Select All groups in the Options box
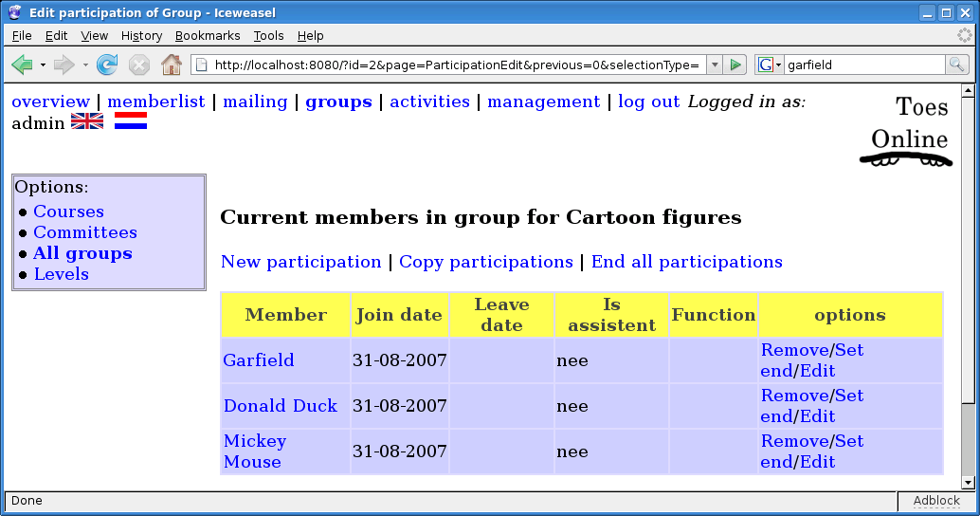Image resolution: width=980 pixels, height=516 pixels. coord(82,253)
